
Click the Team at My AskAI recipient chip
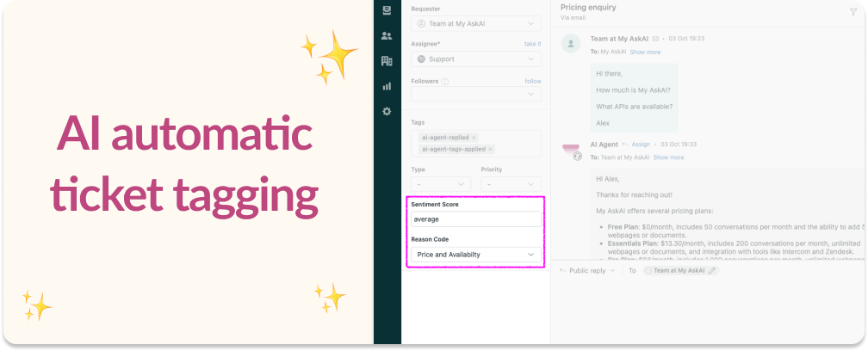click(x=680, y=271)
